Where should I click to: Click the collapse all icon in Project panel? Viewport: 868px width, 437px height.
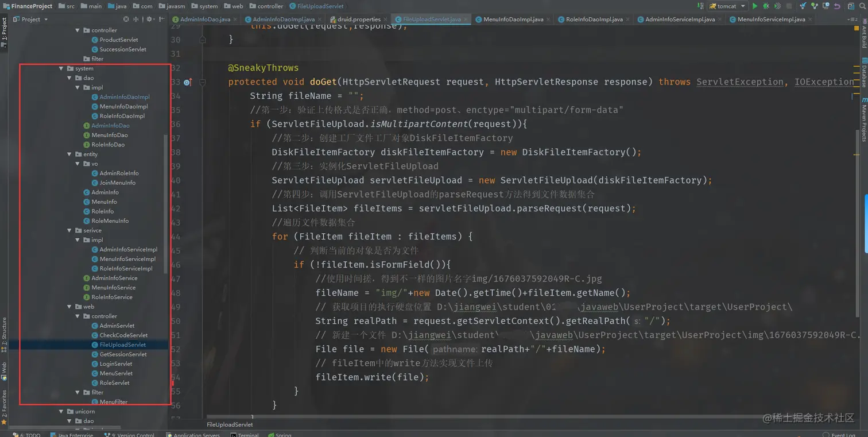137,19
